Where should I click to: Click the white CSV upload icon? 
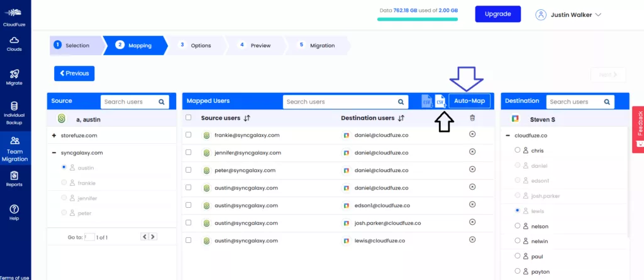point(440,101)
